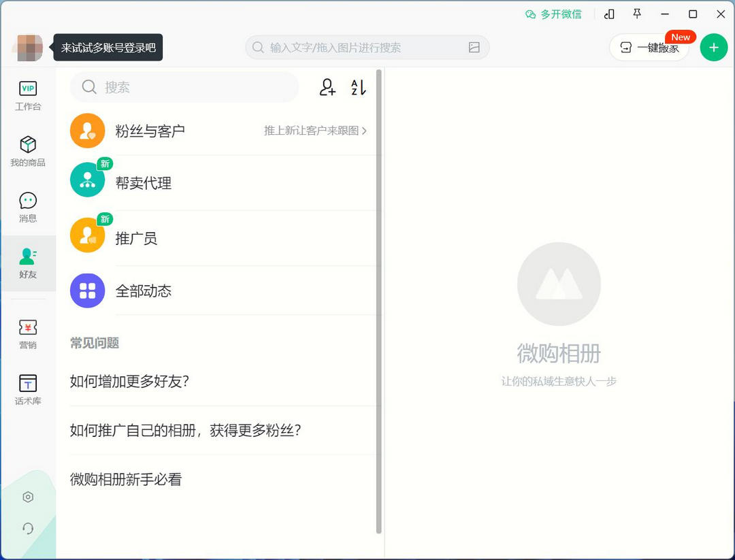The image size is (735, 560).
Task: Select the 好友 tab in the sidebar
Action: [28, 263]
